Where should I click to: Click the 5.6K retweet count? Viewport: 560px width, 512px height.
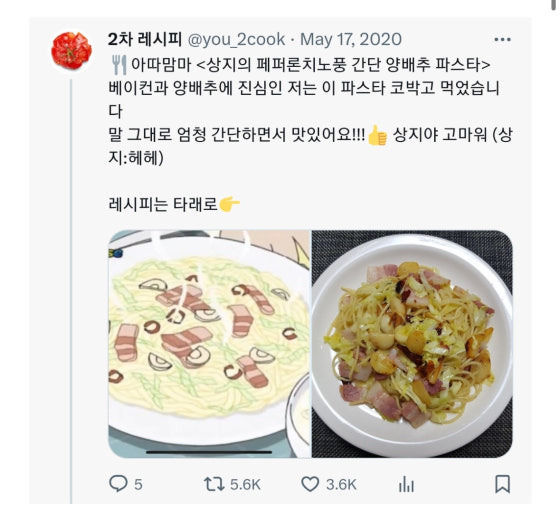tap(245, 485)
